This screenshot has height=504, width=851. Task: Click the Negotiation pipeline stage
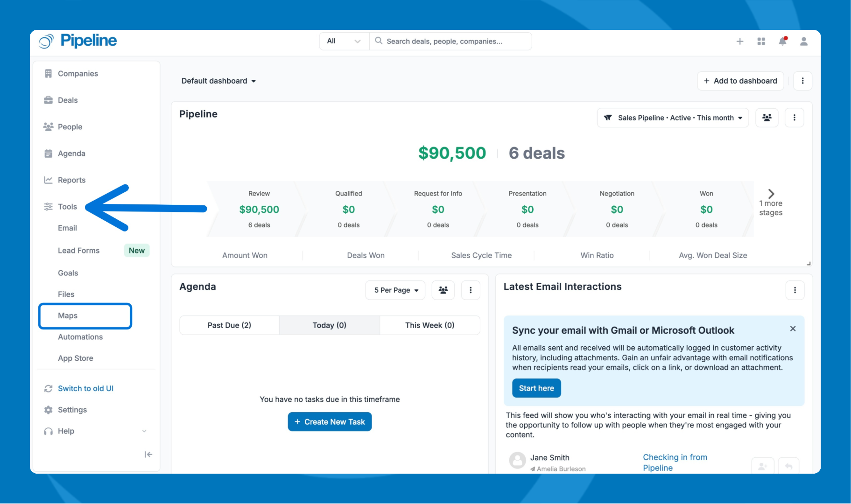617,209
